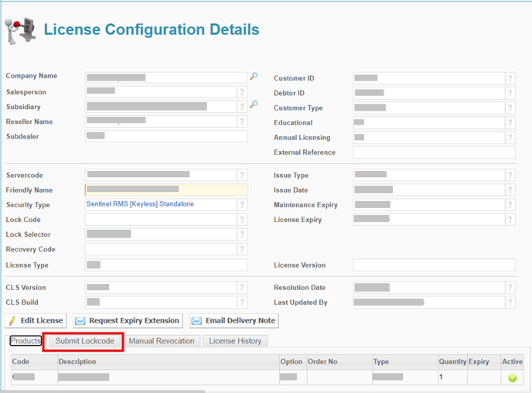Click the help icon beside Recovery Code

(x=242, y=249)
